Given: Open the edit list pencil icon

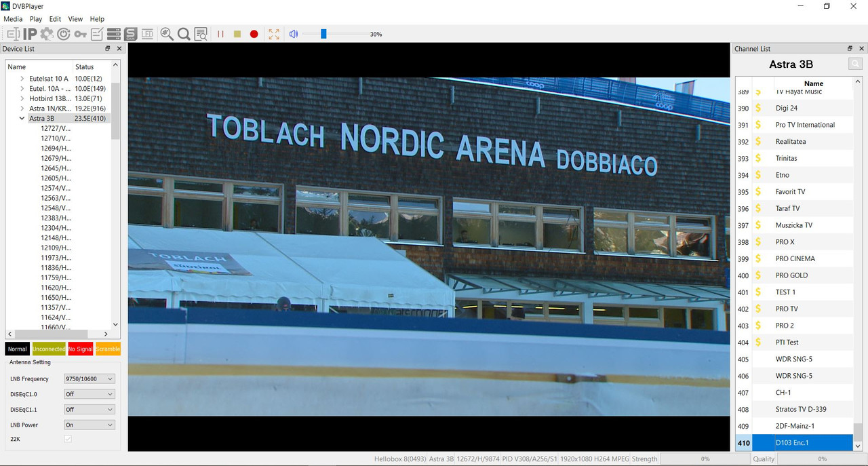Looking at the screenshot, I should tap(97, 34).
